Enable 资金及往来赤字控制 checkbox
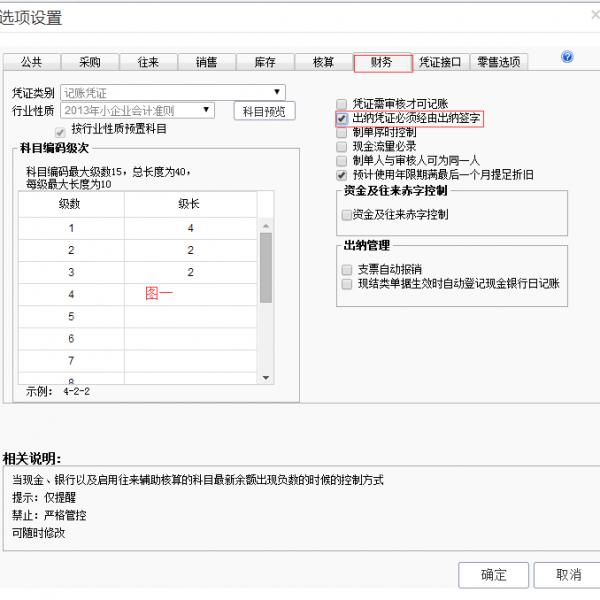This screenshot has width=600, height=600. click(x=346, y=215)
